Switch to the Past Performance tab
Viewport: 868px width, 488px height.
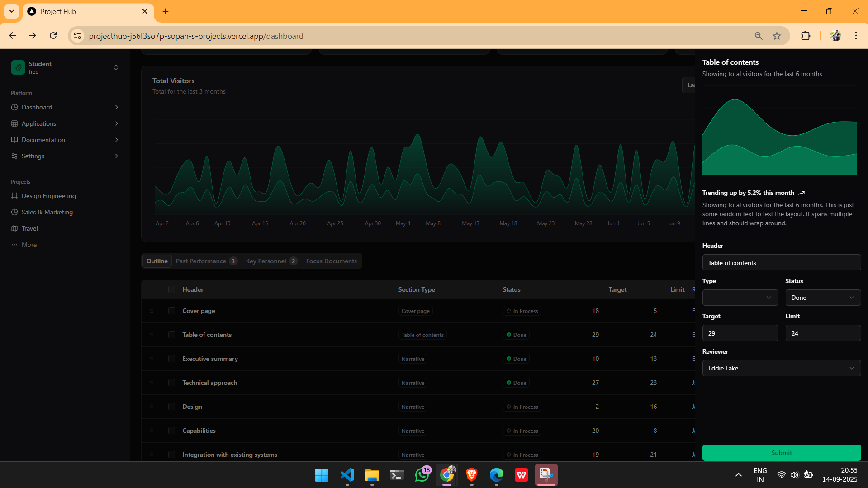tap(206, 261)
